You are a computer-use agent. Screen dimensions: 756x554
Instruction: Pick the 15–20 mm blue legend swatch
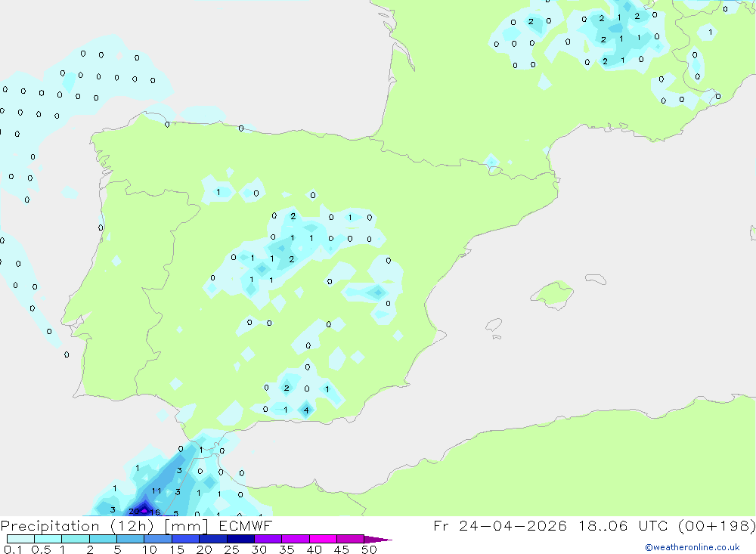point(186,539)
